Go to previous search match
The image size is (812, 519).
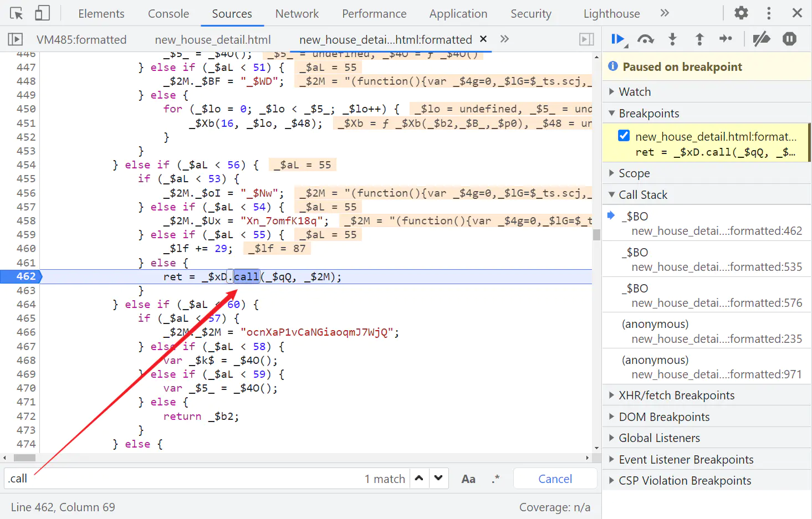tap(420, 479)
